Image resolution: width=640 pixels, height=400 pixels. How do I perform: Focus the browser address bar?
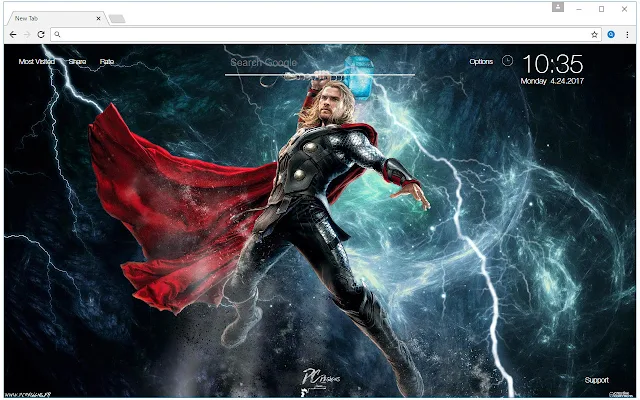(325, 35)
